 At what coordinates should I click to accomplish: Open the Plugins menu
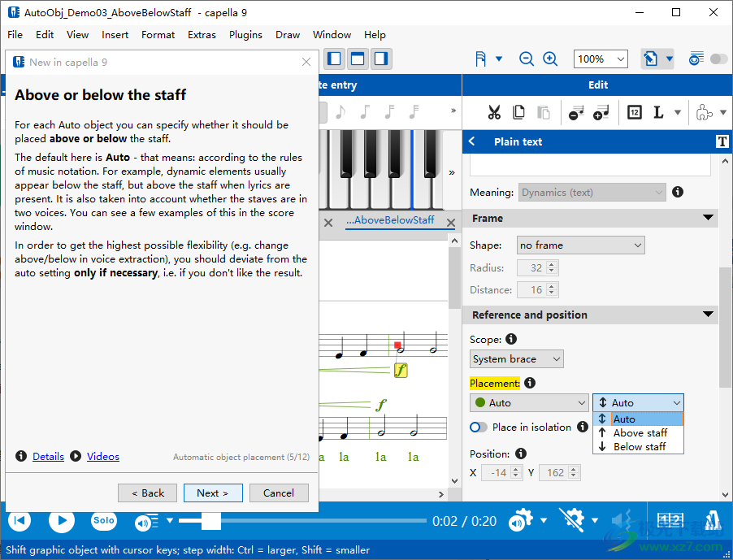[245, 35]
